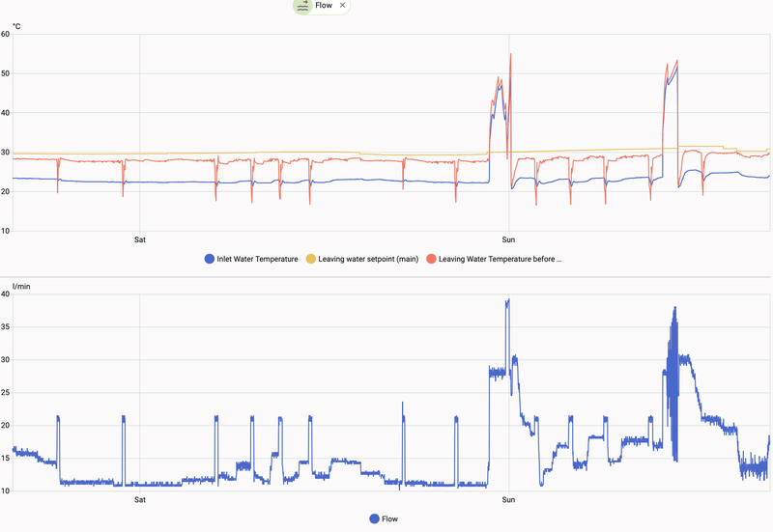
Task: Click the red Leaving Water Temperature legend dot
Action: 431,259
